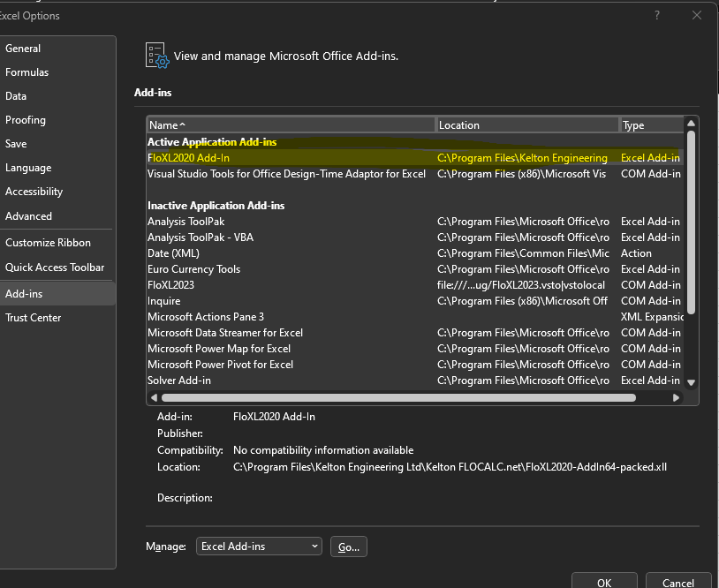Select the FloXL2020 Add-In row
The image size is (719, 588).
(x=414, y=158)
